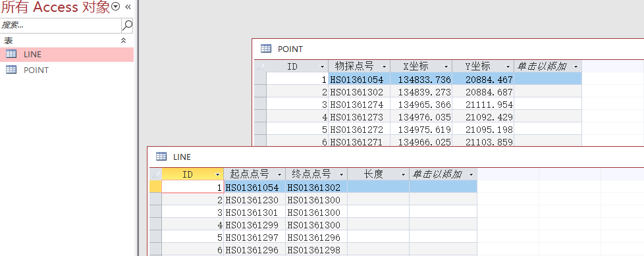Open the Access objects pane dropdown circle arrow
Viewport: 644px width, 256px height.
click(116, 7)
